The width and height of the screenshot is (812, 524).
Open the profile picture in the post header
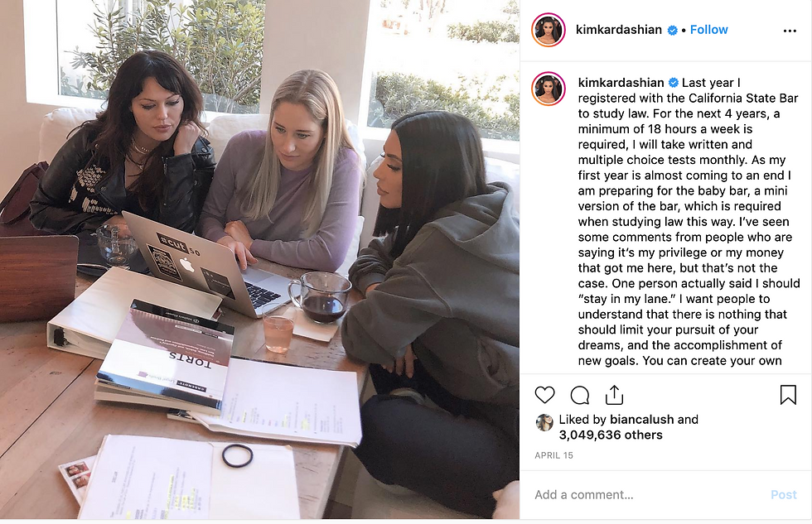point(549,30)
